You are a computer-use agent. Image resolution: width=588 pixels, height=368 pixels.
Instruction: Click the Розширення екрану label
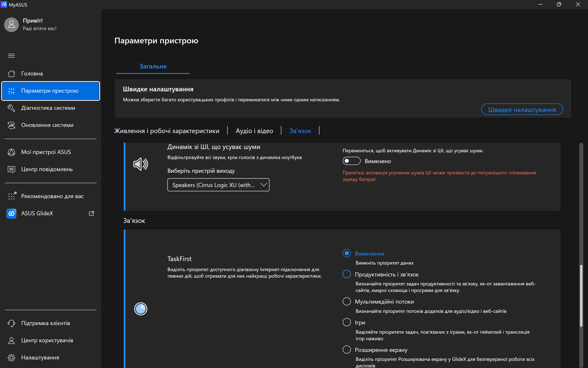pos(381,350)
